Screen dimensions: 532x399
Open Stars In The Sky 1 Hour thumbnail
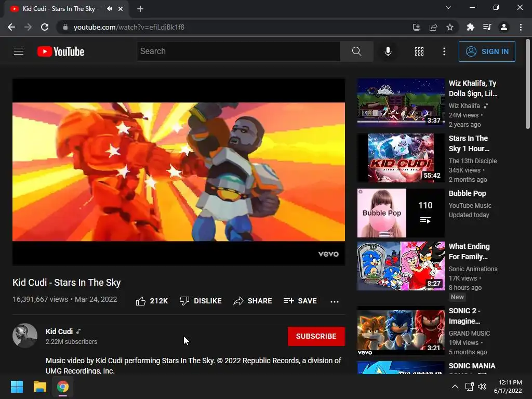point(401,158)
